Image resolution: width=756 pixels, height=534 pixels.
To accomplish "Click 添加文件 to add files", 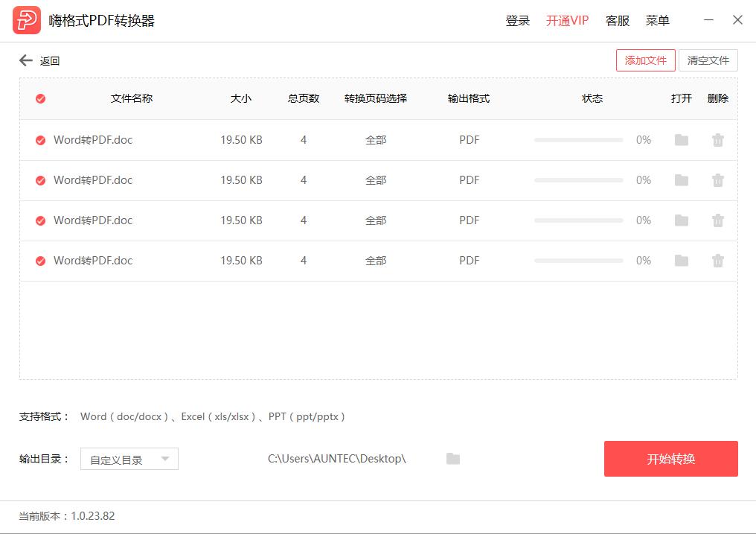I will [645, 60].
